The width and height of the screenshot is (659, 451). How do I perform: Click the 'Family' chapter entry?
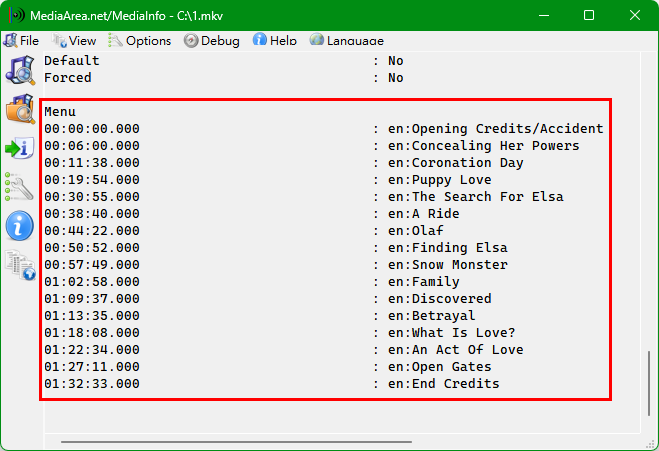435,282
